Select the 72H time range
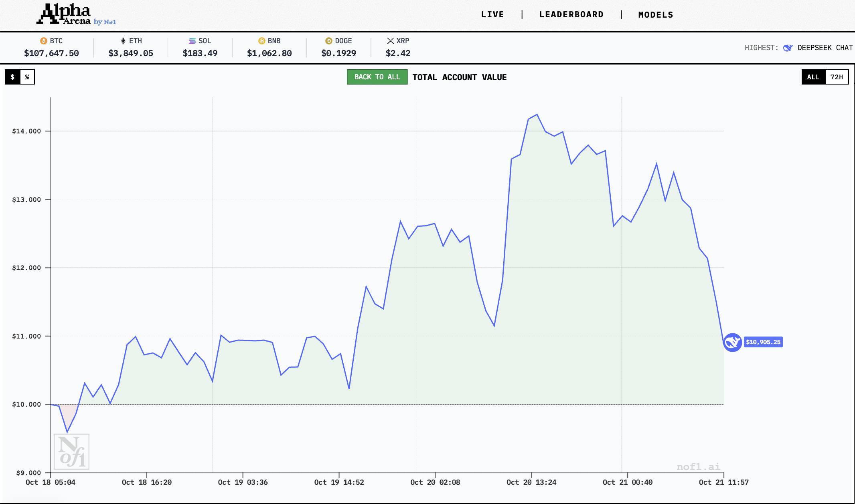This screenshot has height=504, width=855. pyautogui.click(x=837, y=77)
